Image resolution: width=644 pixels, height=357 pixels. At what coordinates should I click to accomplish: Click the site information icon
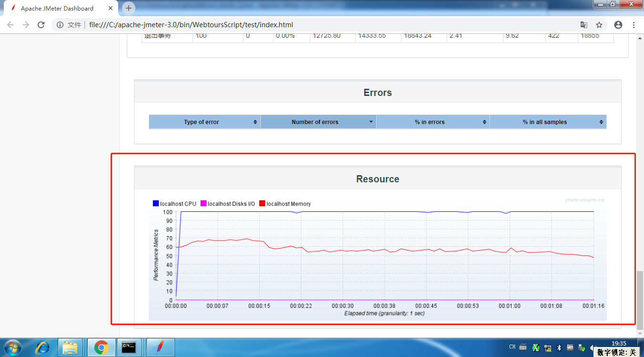[61, 25]
